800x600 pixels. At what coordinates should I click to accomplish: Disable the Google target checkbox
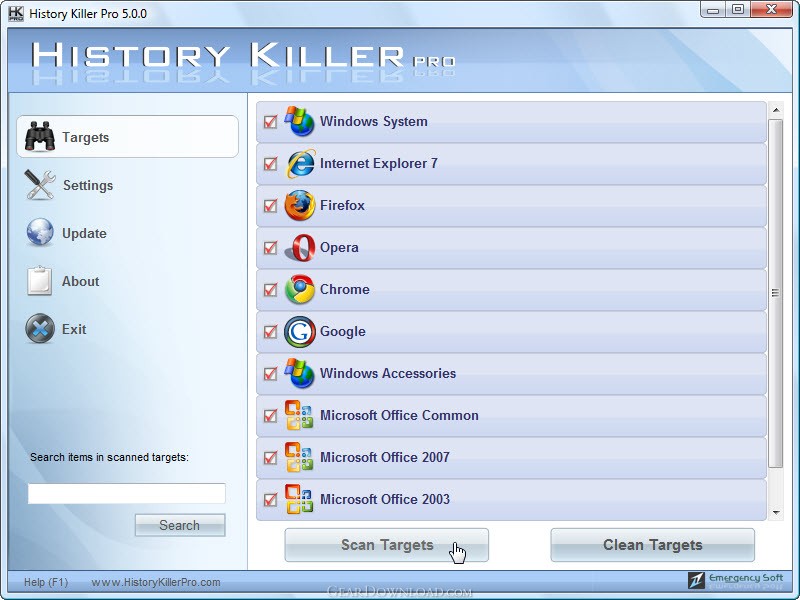[270, 332]
